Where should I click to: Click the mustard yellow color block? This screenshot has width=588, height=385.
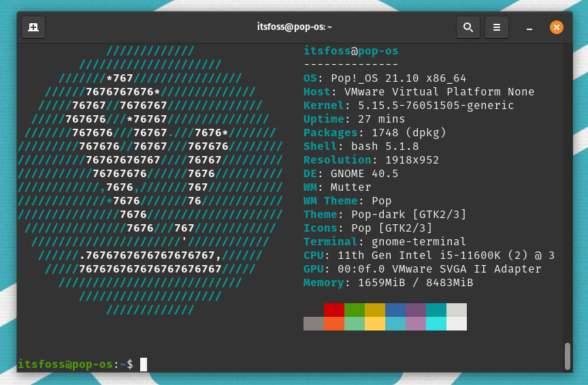click(x=375, y=310)
